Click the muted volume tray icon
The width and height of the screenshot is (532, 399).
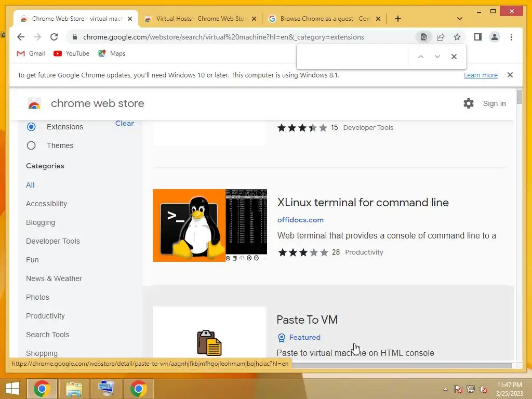tap(483, 389)
